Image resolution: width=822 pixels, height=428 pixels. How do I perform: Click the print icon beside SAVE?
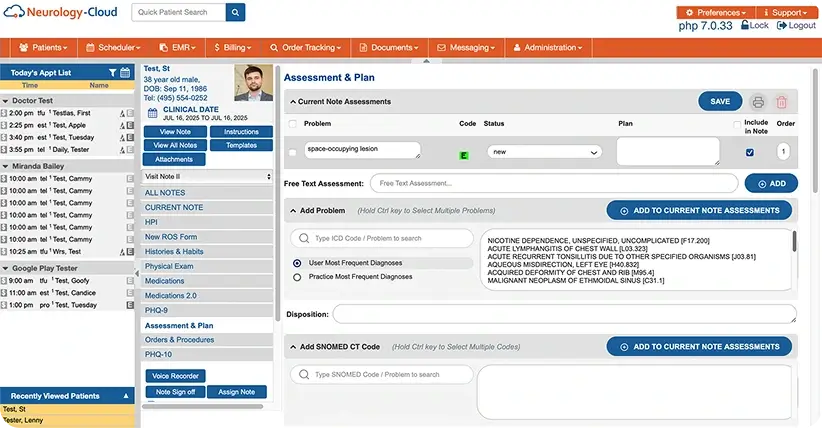(758, 102)
